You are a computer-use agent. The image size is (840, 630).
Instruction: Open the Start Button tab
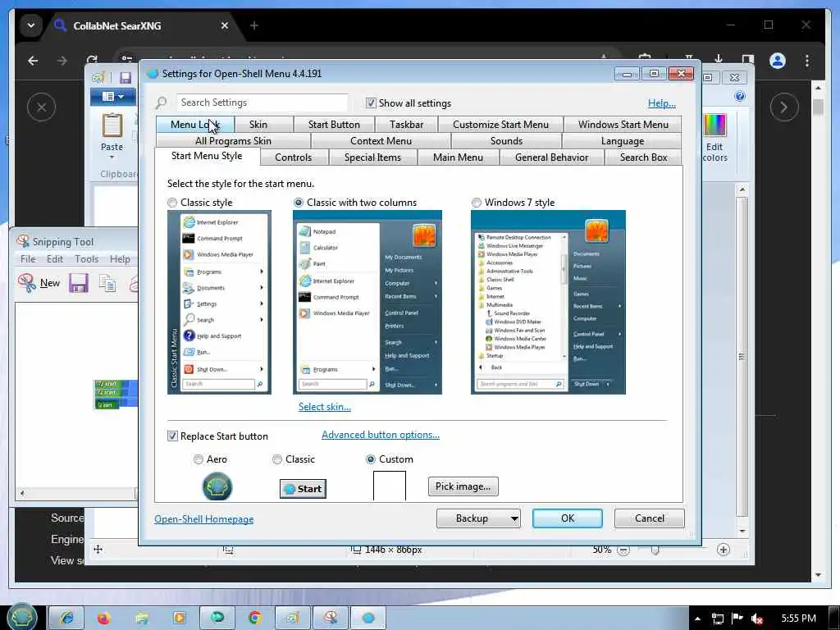(334, 125)
